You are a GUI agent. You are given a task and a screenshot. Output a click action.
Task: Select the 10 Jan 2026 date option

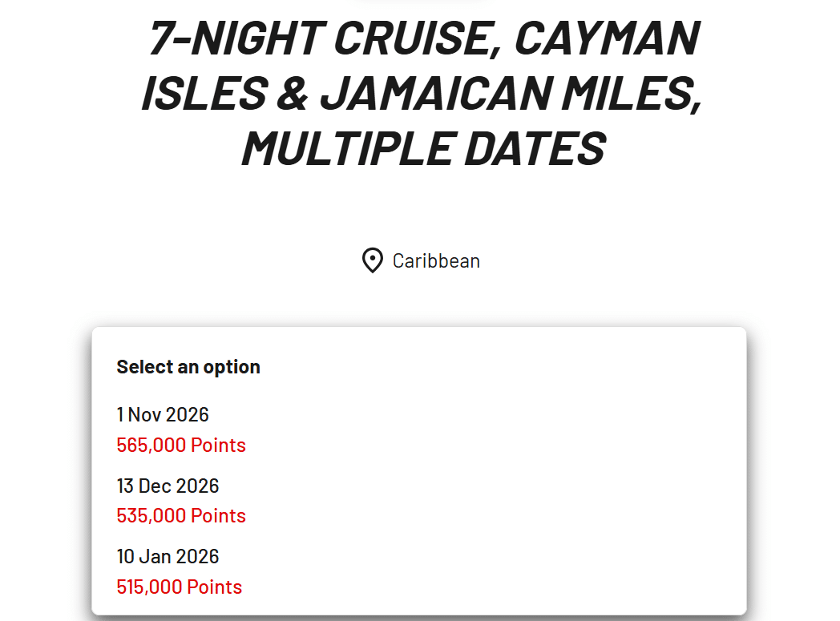coord(168,556)
